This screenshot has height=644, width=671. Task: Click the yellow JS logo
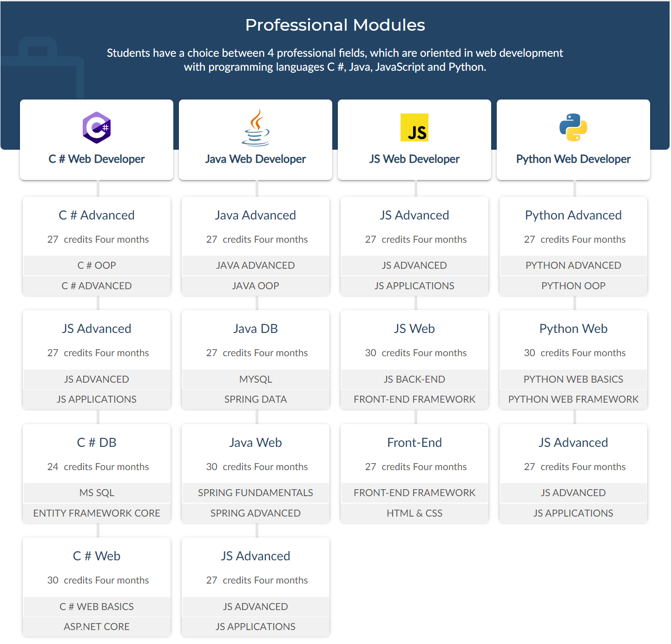pos(414,127)
